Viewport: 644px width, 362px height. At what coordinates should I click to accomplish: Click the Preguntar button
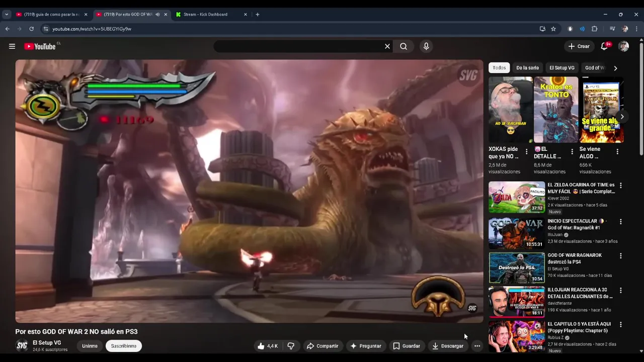coord(365,346)
